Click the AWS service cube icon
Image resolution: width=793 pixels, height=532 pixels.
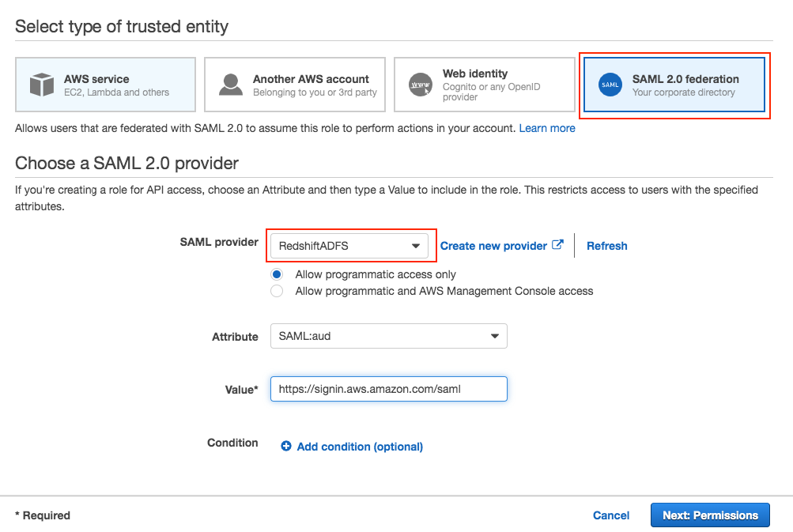pyautogui.click(x=41, y=85)
